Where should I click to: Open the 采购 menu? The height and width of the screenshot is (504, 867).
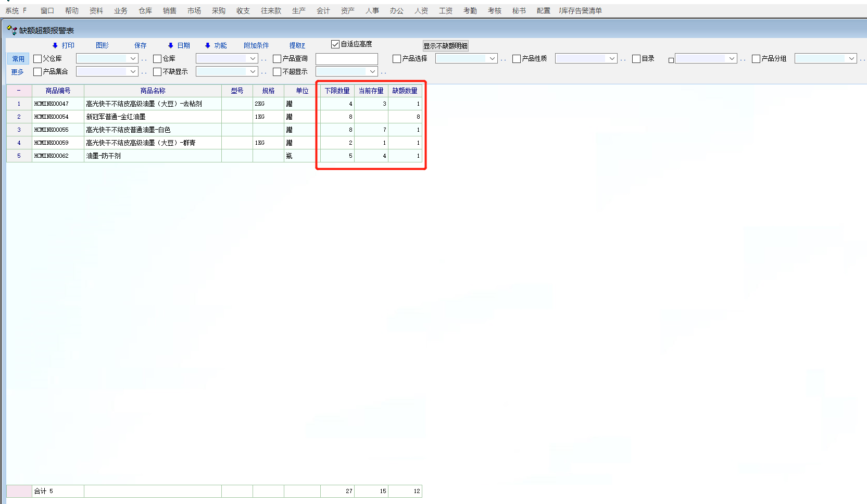click(219, 11)
